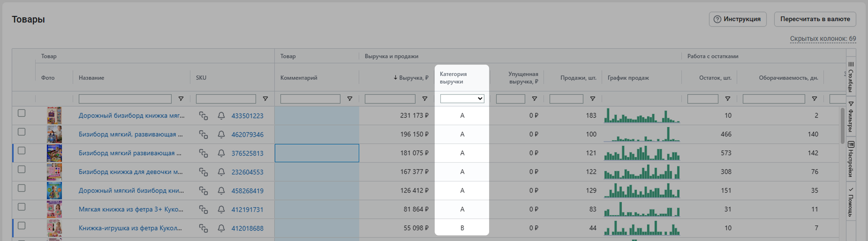Sort by the Выручка, ₽ column header
The height and width of the screenshot is (241, 868).
[413, 78]
